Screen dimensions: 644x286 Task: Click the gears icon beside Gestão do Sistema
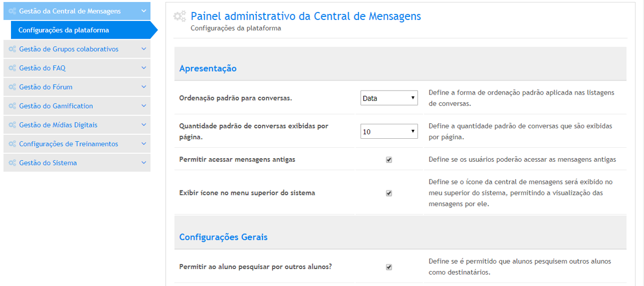click(x=12, y=163)
